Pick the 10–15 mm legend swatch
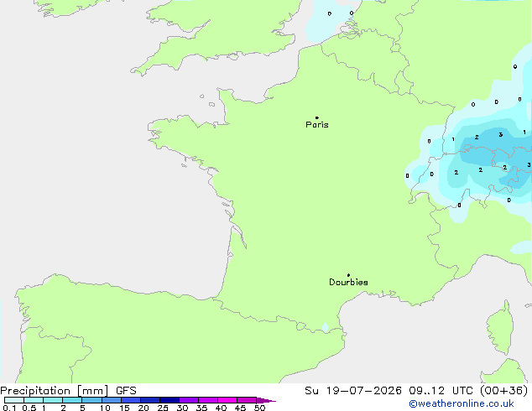532x411 pixels. click(111, 400)
